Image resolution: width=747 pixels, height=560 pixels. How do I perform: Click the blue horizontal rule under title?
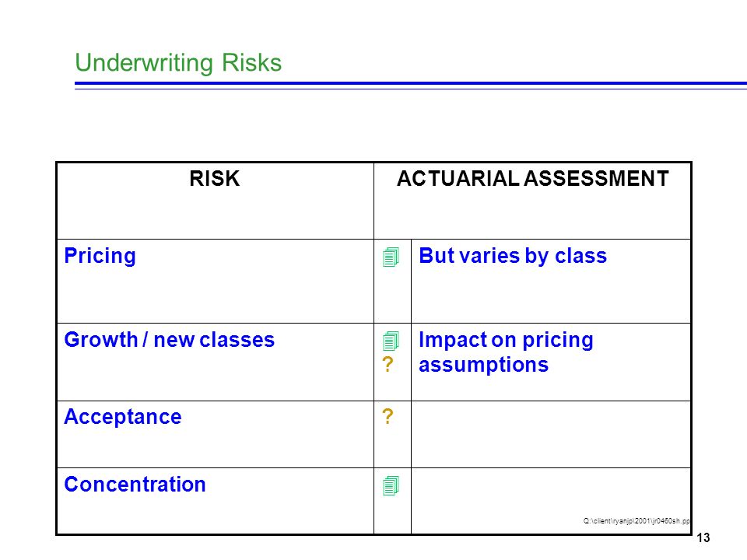coord(411,85)
